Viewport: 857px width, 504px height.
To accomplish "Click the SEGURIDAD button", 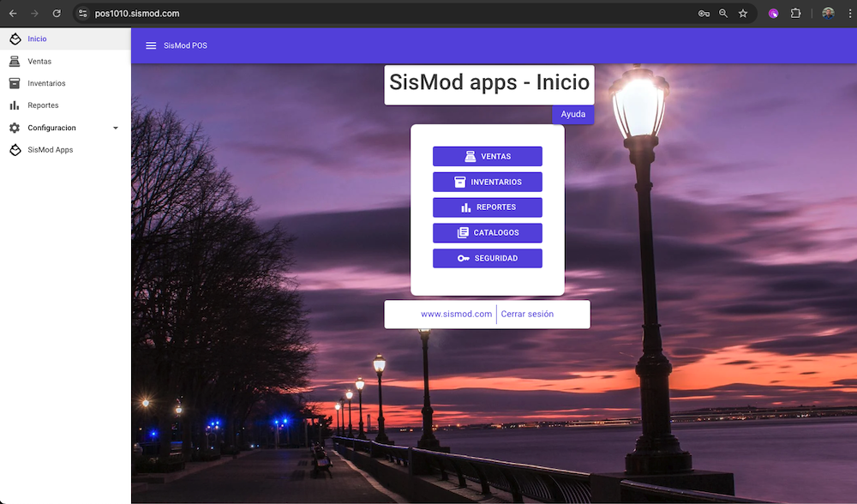I will (488, 258).
